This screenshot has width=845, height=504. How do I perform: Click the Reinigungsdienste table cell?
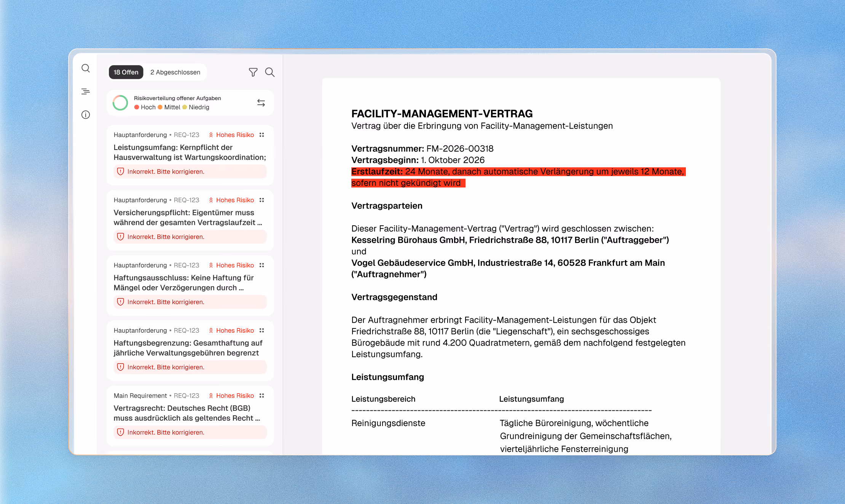[x=388, y=423]
